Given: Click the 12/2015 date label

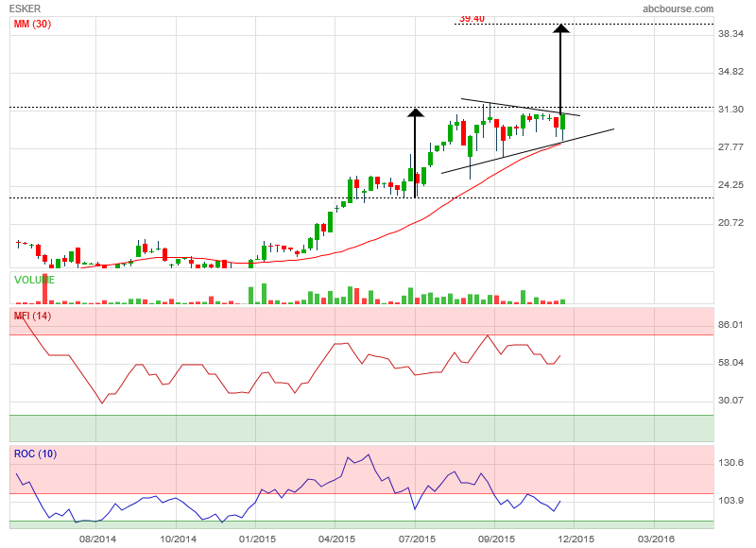Looking at the screenshot, I should pyautogui.click(x=576, y=539).
